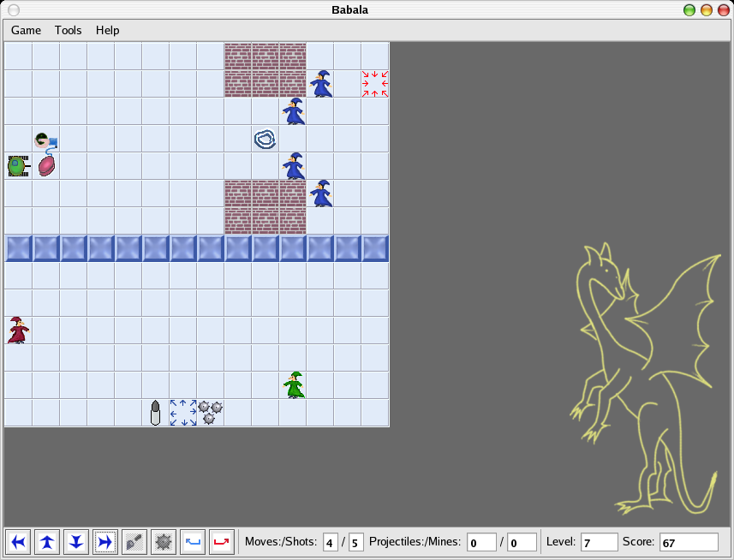This screenshot has height=560, width=734.
Task: Click the blue wizard beside the lower brick wall
Action: click(x=321, y=194)
